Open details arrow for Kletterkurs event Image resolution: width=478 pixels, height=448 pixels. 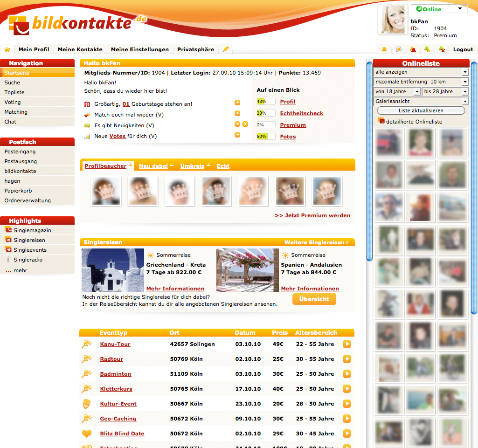[x=347, y=389]
